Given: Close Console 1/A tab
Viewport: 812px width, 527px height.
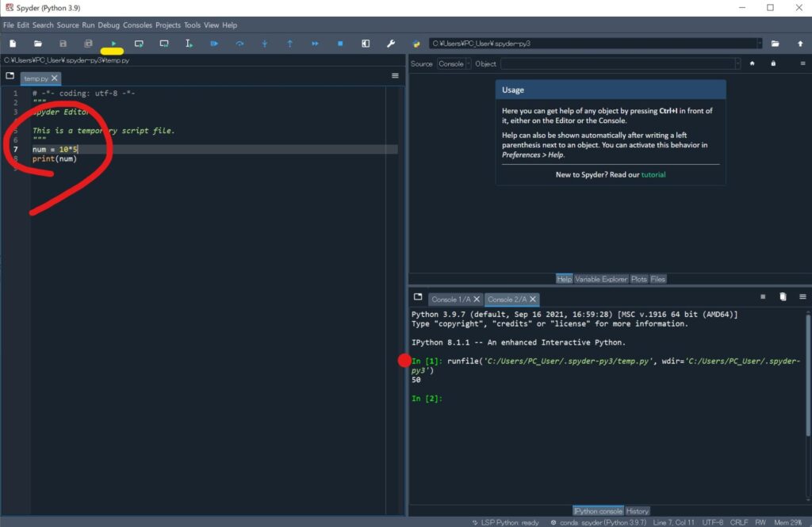Looking at the screenshot, I should [x=477, y=300].
